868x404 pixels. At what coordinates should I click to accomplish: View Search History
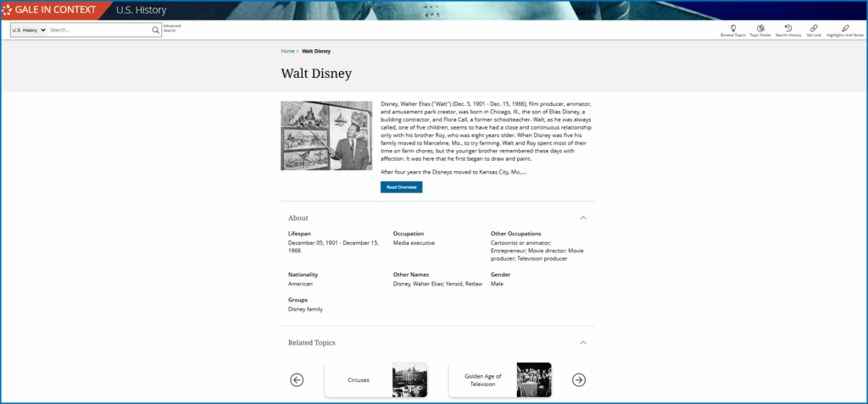(787, 29)
